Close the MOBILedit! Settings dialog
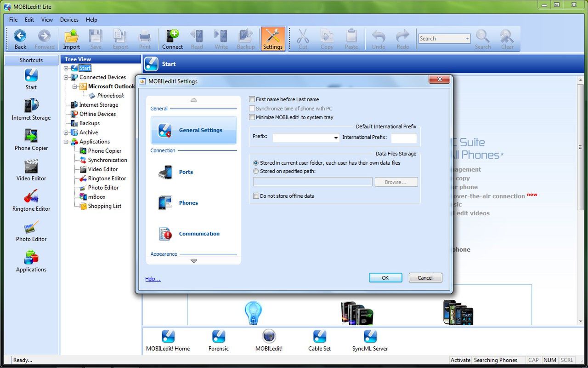 (439, 79)
